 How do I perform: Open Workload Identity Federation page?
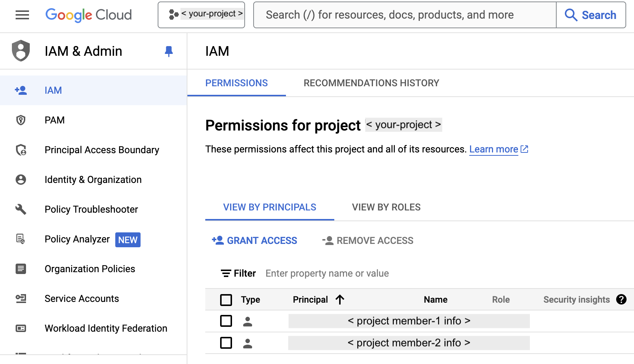(x=93, y=328)
